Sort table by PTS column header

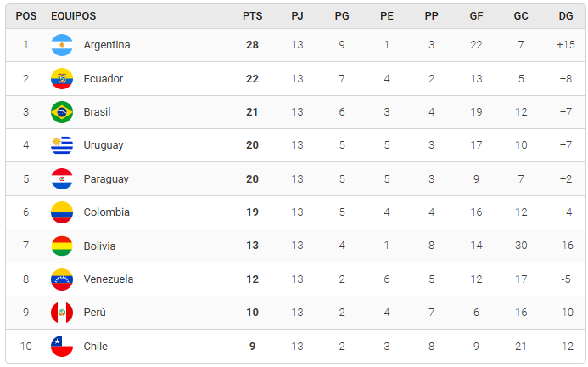[252, 16]
